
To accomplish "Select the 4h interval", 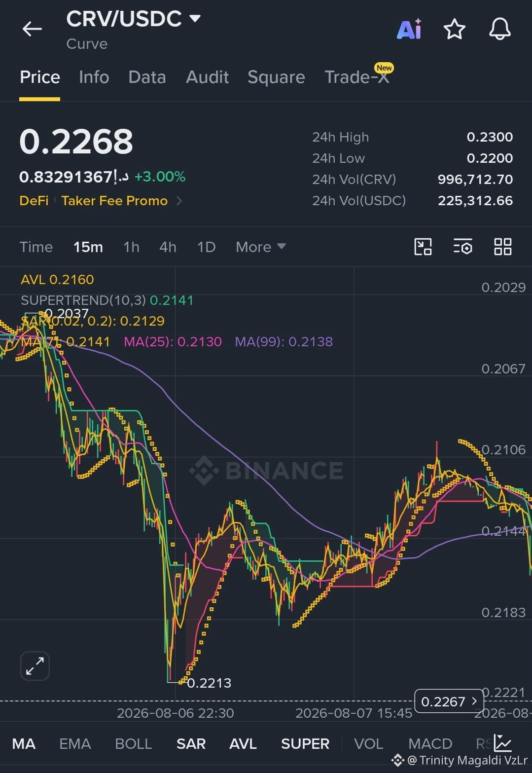I will point(168,247).
